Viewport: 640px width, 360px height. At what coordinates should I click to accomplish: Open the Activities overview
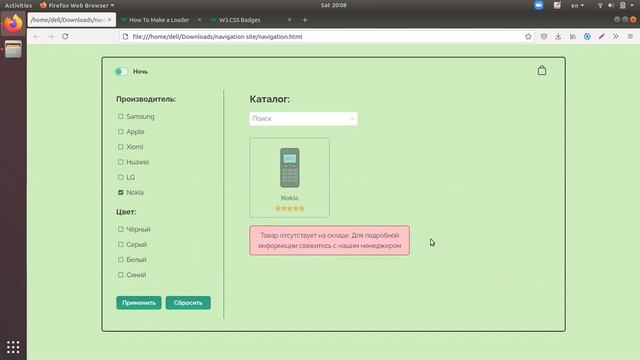[18, 5]
